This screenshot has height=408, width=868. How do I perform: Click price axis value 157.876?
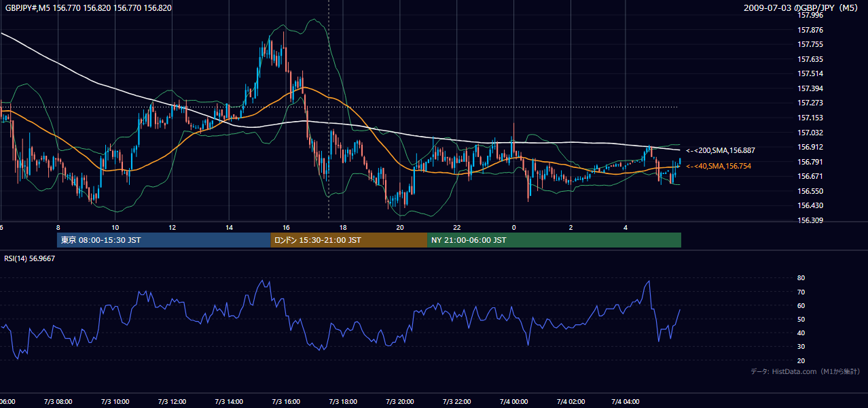810,30
